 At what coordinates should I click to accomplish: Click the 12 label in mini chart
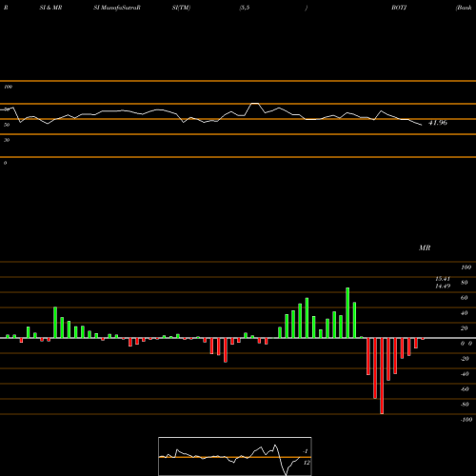[x=307, y=463]
